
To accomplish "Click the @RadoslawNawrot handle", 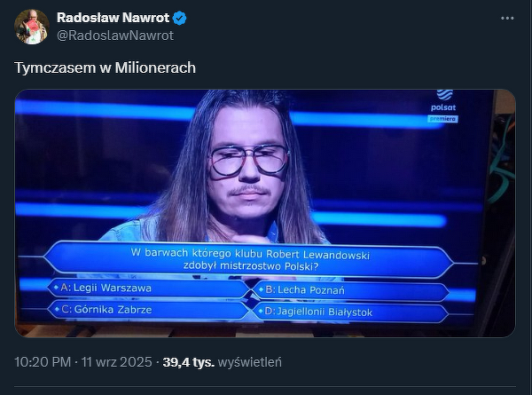I will (115, 36).
